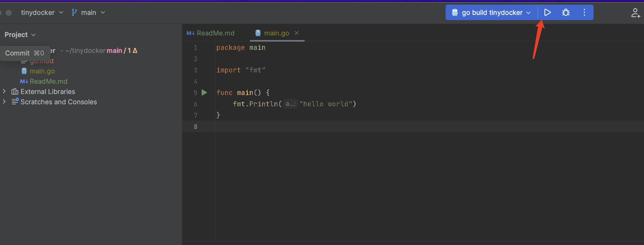
Task: Click the a... parameter hint in Println
Action: 290,104
